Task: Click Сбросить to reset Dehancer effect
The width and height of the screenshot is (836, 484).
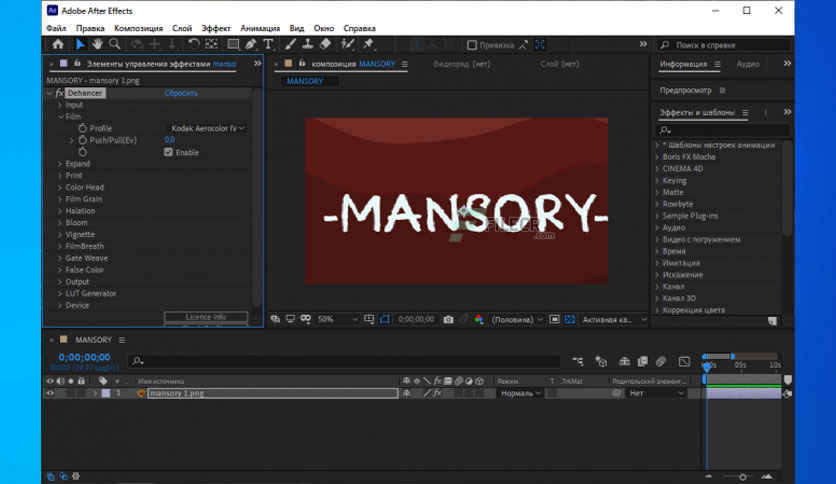Action: (x=181, y=93)
